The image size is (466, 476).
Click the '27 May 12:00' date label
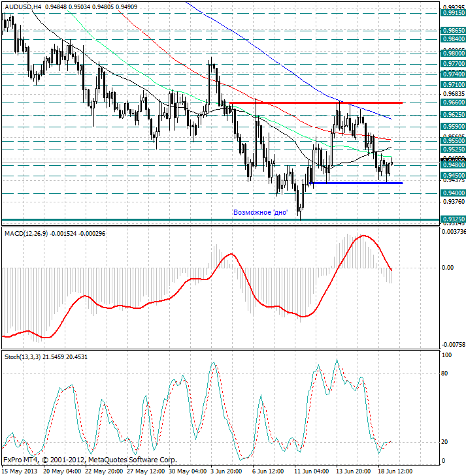(x=146, y=471)
